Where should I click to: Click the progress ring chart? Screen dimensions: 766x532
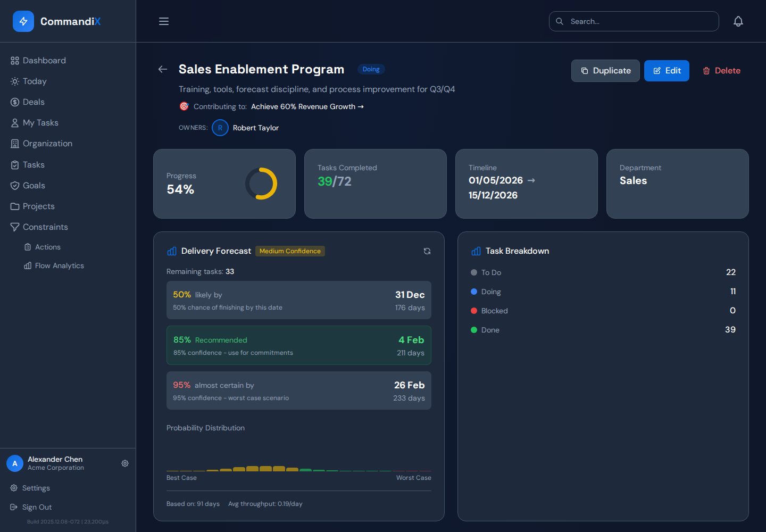pos(261,184)
